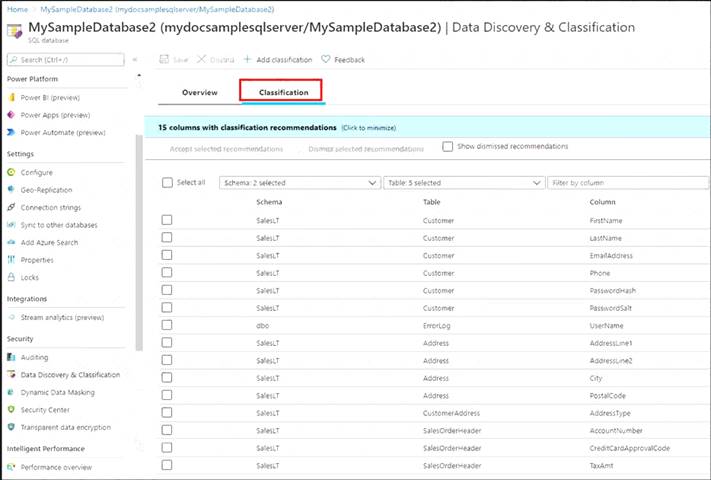Click the Schema column header
This screenshot has height=480, width=711.
(x=269, y=202)
